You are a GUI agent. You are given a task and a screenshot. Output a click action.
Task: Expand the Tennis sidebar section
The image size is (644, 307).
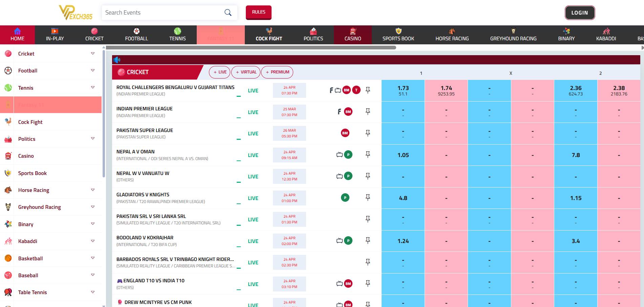pos(93,87)
